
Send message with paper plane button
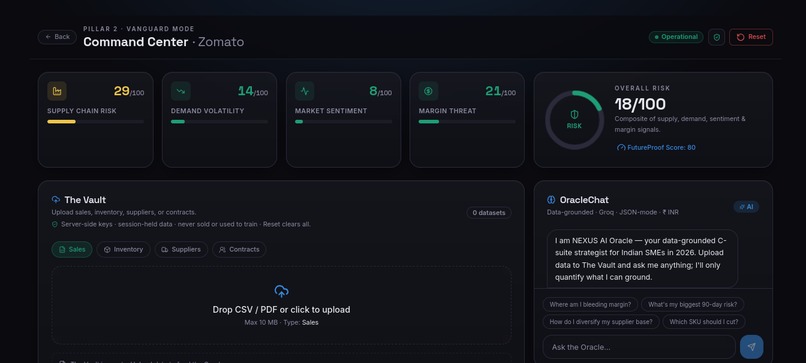coord(752,347)
